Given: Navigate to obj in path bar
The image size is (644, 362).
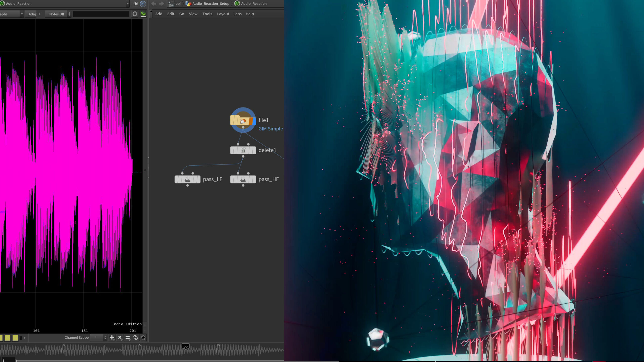Looking at the screenshot, I should tap(178, 4).
